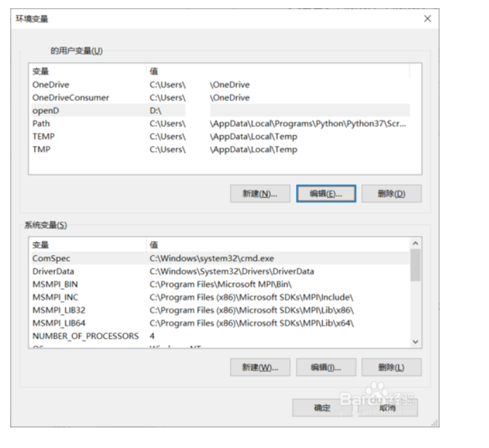489x448 pixels.
Task: Click the system variables scrollbar thumb
Action: [x=416, y=265]
